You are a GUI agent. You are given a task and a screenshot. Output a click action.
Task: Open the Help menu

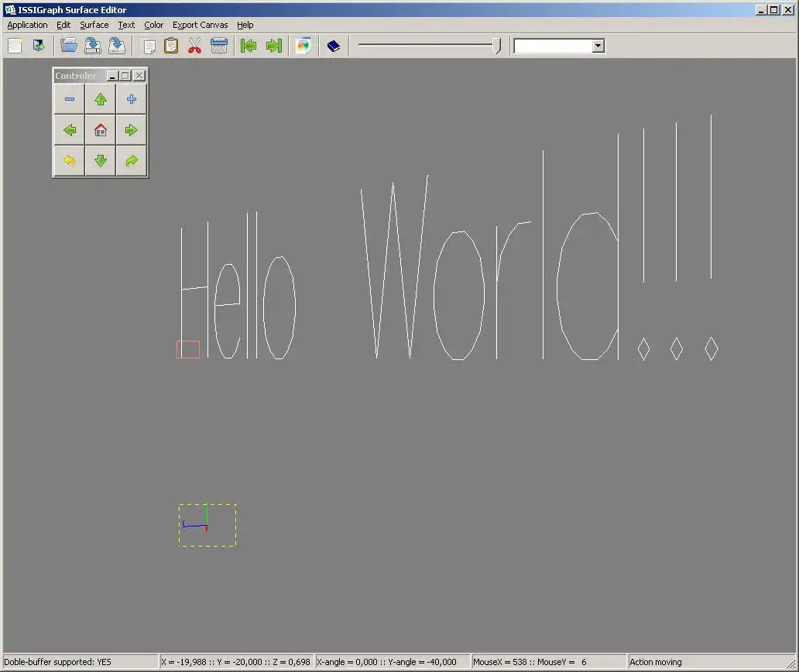[x=245, y=25]
